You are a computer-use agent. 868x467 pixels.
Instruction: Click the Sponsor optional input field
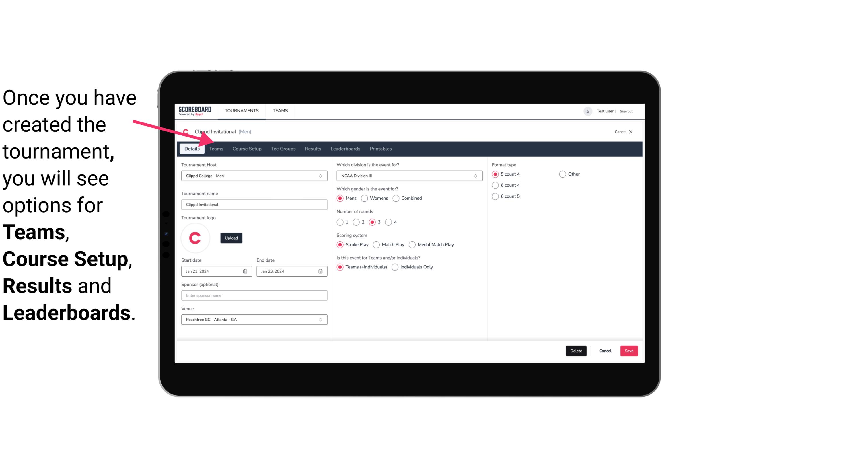click(x=254, y=295)
